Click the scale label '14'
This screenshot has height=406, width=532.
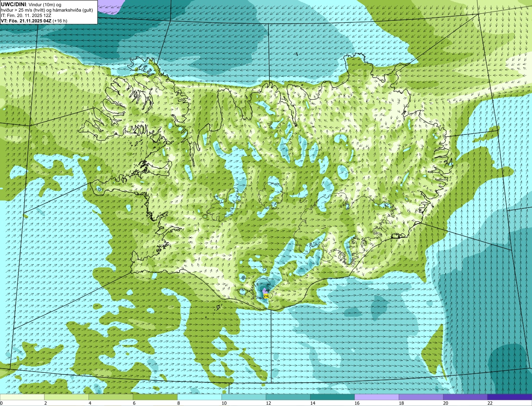coord(313,403)
